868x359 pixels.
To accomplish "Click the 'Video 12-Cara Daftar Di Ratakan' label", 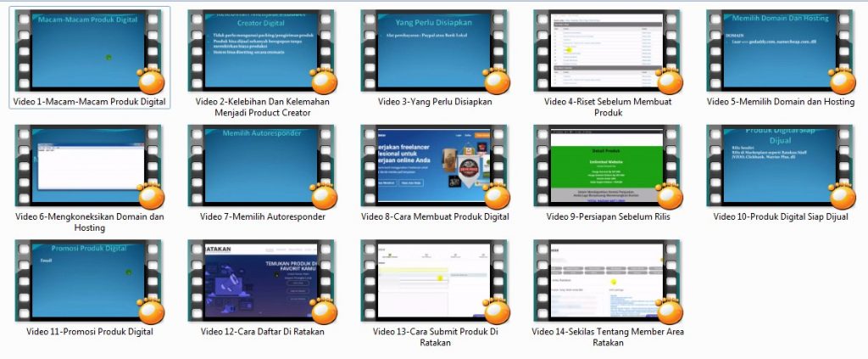I will click(262, 332).
